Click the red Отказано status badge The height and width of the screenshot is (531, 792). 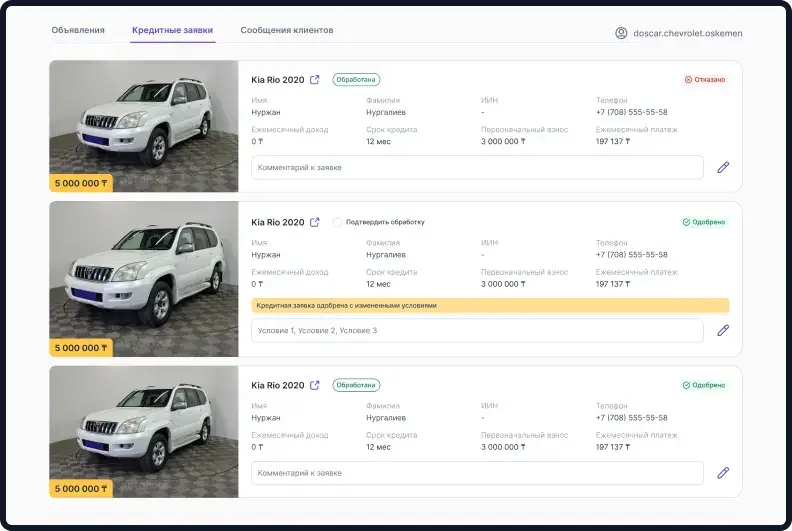[705, 80]
